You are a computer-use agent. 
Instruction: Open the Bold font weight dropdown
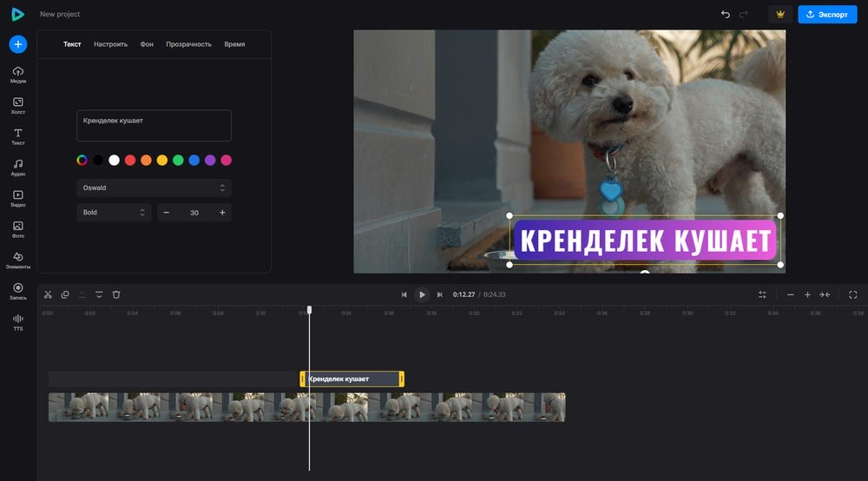[114, 213]
